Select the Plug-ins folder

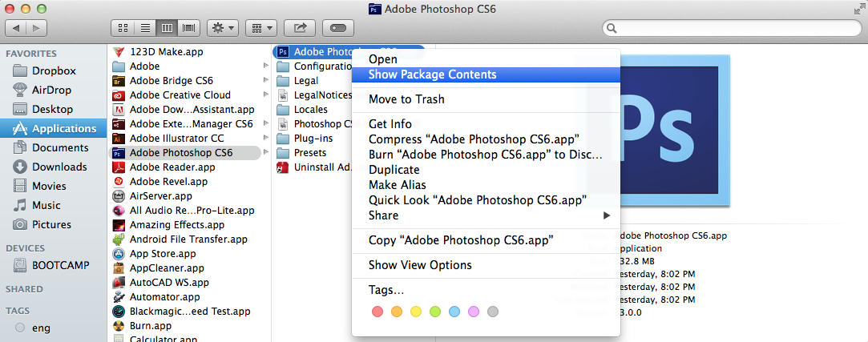click(x=314, y=138)
